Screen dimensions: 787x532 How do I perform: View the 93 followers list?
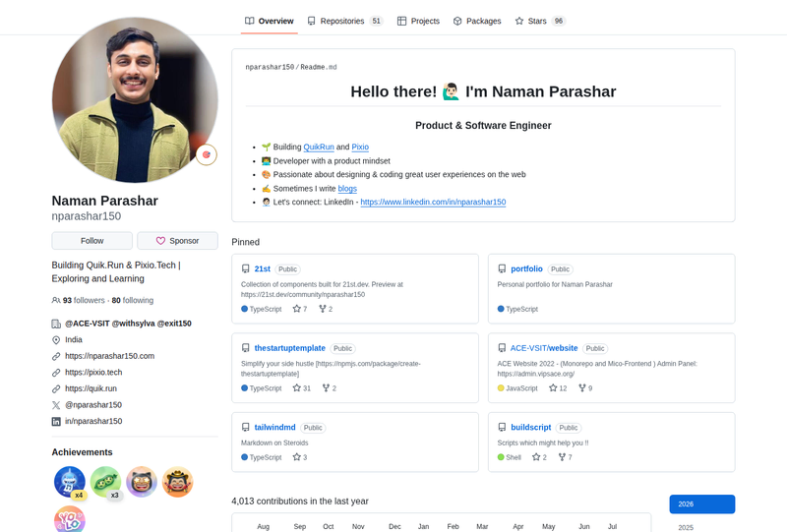coord(84,300)
